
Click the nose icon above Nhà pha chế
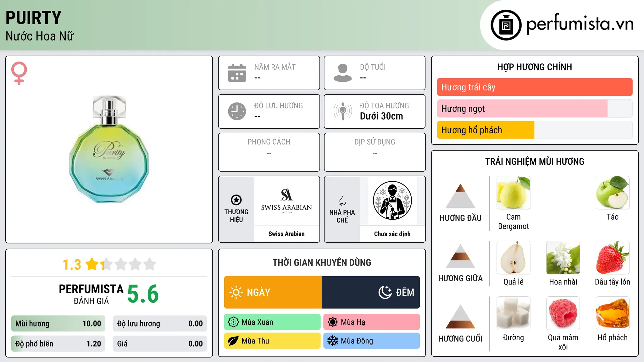pyautogui.click(x=342, y=200)
